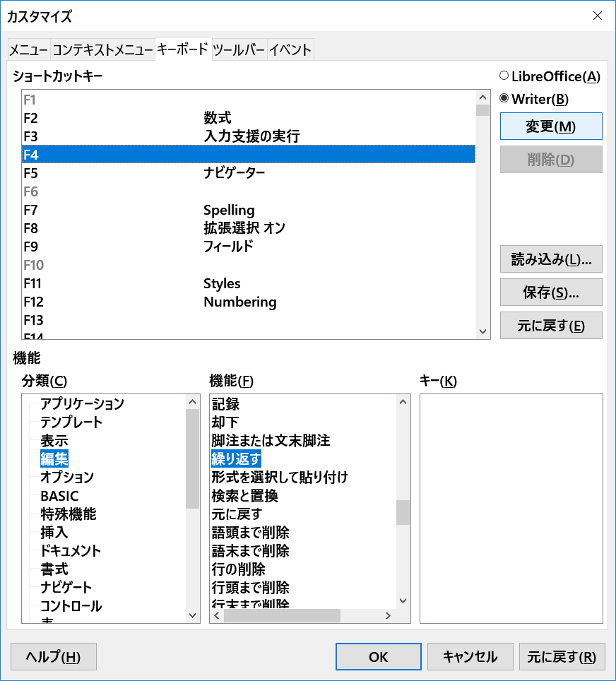Select the BASIC category item
Viewport: 616px width, 681px height.
pyautogui.click(x=59, y=496)
